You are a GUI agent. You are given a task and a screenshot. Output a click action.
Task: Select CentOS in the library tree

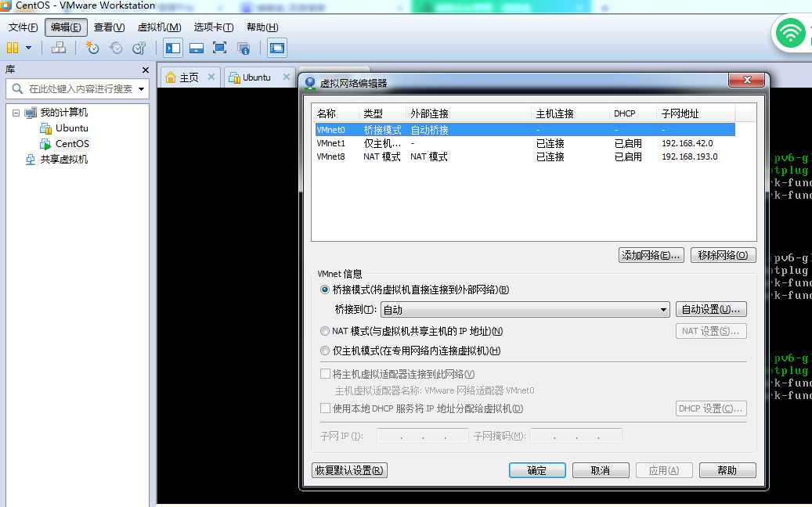72,144
